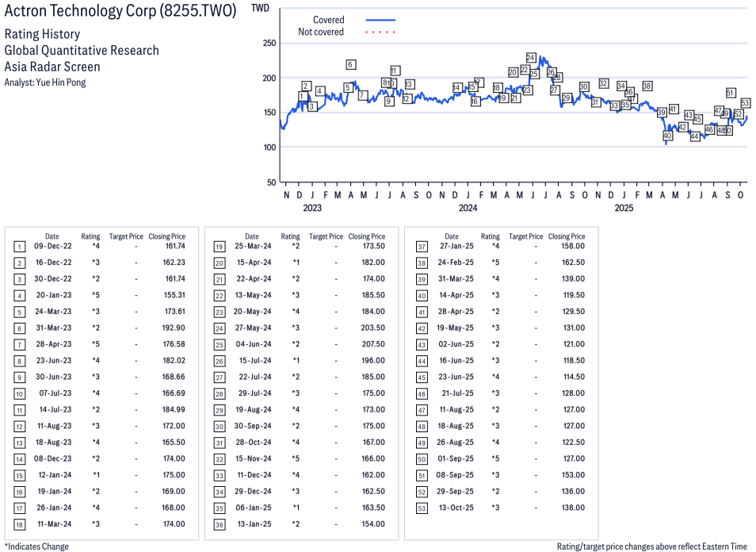Image resolution: width=756 pixels, height=552 pixels.
Task: Select chart marker 11 in mid-2023
Action: pos(395,71)
